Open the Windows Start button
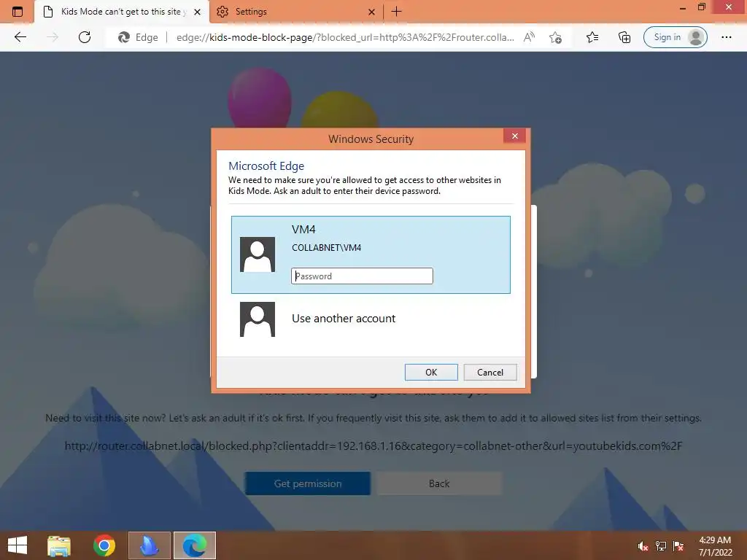Viewport: 747px width, 560px height. pyautogui.click(x=18, y=545)
